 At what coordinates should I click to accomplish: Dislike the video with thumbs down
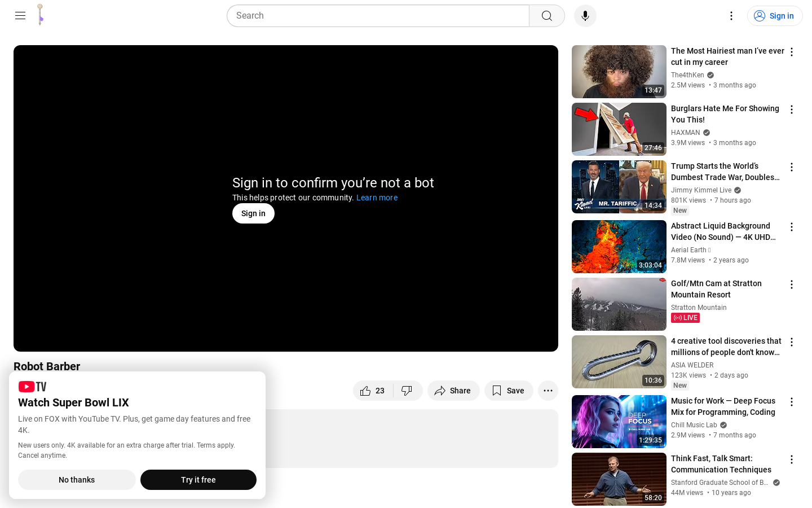pyautogui.click(x=408, y=391)
